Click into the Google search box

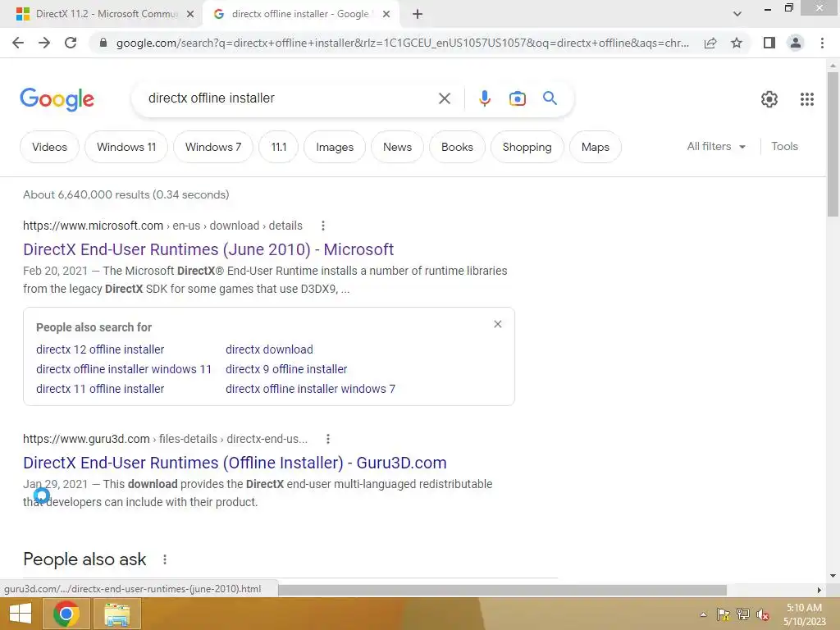pyautogui.click(x=290, y=98)
